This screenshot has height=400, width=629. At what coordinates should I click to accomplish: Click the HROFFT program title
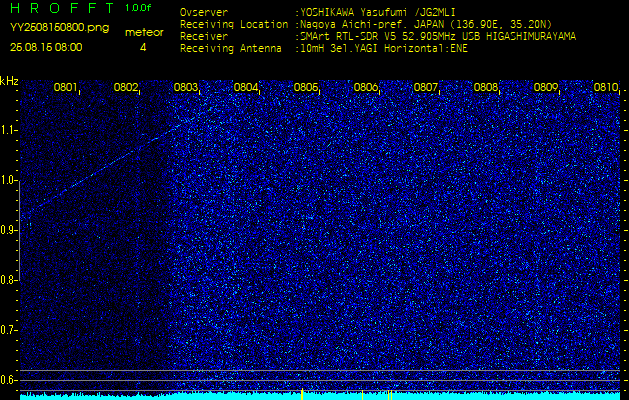pos(62,8)
